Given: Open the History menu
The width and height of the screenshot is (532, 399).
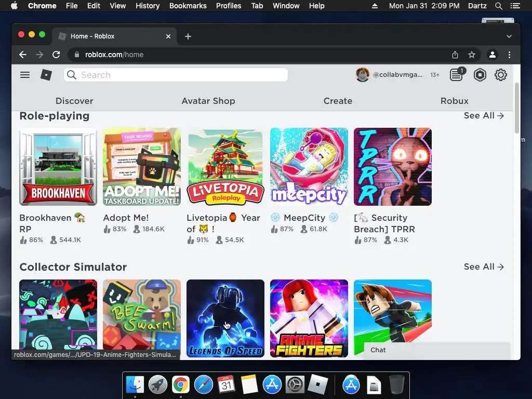Looking at the screenshot, I should click(x=148, y=6).
